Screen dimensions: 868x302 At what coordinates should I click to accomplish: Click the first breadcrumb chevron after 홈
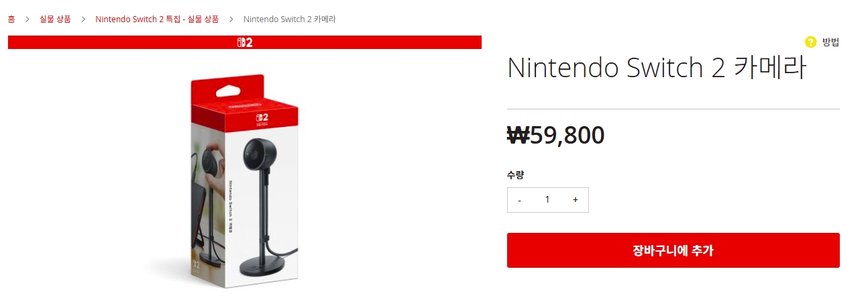pos(28,19)
